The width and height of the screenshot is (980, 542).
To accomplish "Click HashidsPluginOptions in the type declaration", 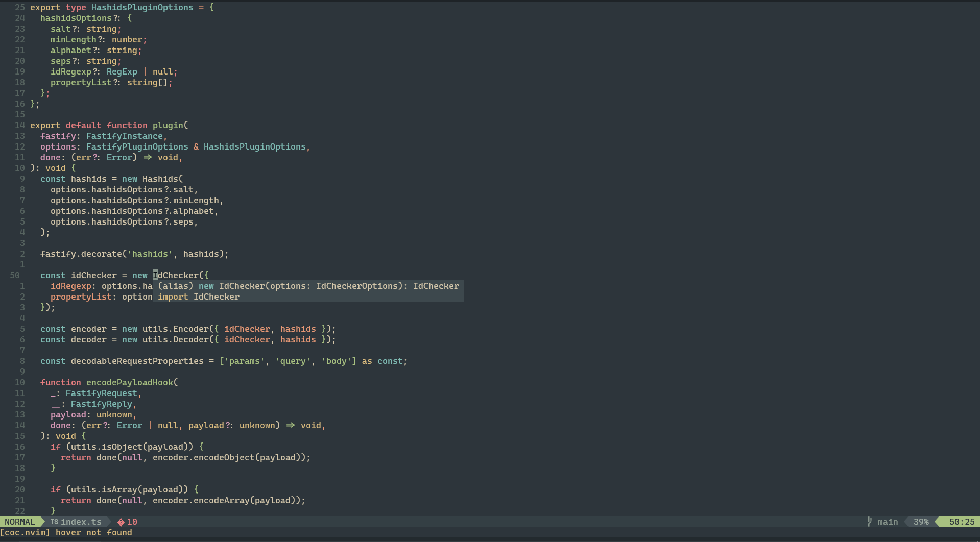I will [x=142, y=7].
